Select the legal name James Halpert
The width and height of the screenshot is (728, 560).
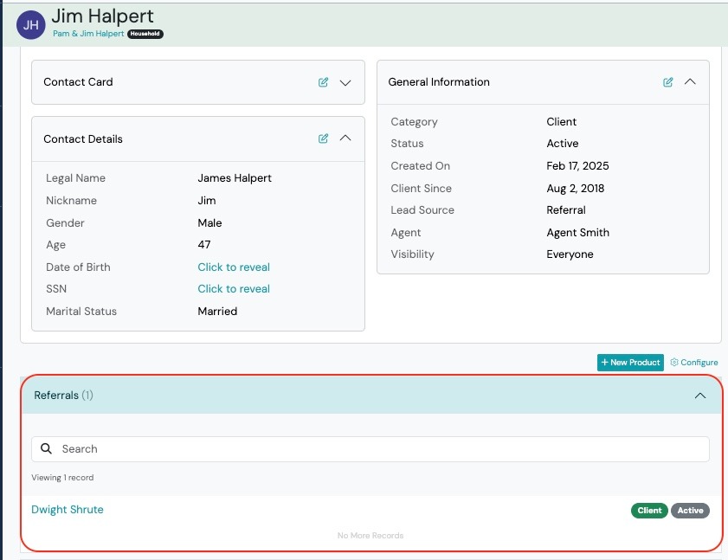(x=235, y=177)
